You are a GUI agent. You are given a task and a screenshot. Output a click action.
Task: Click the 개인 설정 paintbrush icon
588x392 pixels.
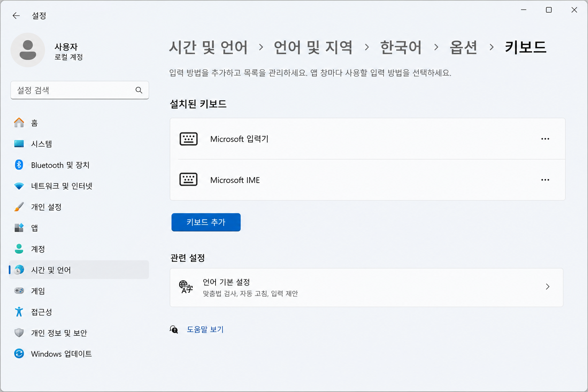point(19,207)
